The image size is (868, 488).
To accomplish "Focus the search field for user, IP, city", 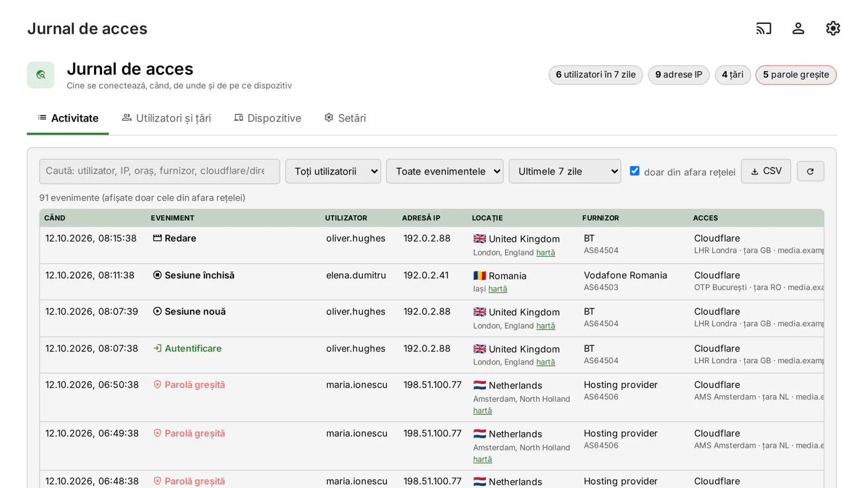I will (x=159, y=171).
